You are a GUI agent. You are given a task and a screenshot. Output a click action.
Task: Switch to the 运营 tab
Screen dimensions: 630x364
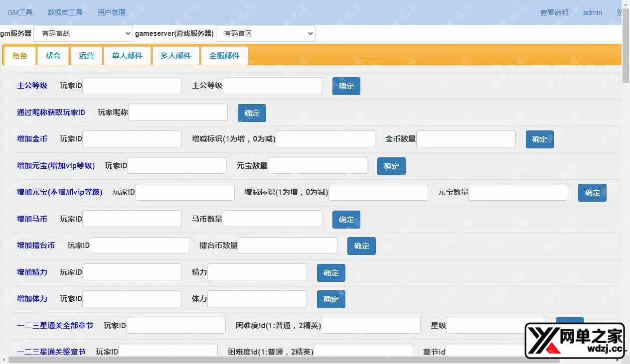pyautogui.click(x=86, y=56)
